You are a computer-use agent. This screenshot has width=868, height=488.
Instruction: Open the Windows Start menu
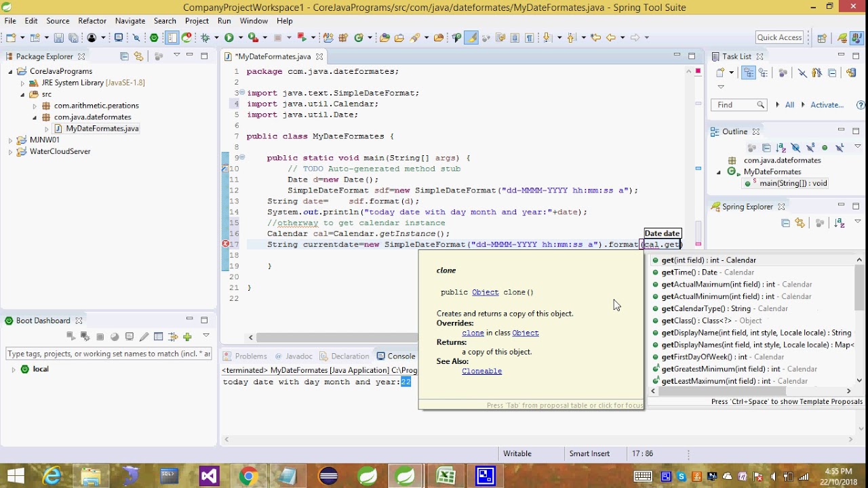[x=15, y=476]
